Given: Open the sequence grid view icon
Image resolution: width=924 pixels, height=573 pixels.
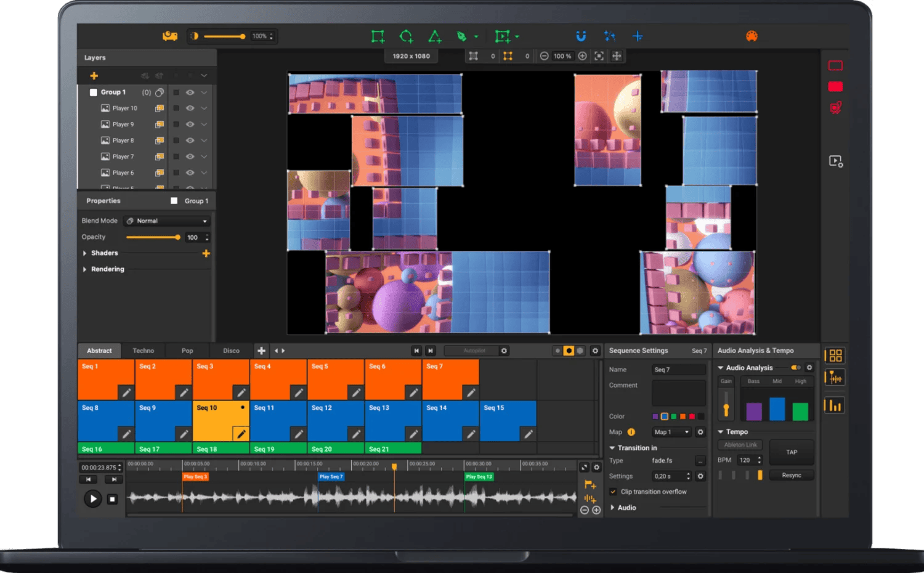Looking at the screenshot, I should click(x=835, y=356).
